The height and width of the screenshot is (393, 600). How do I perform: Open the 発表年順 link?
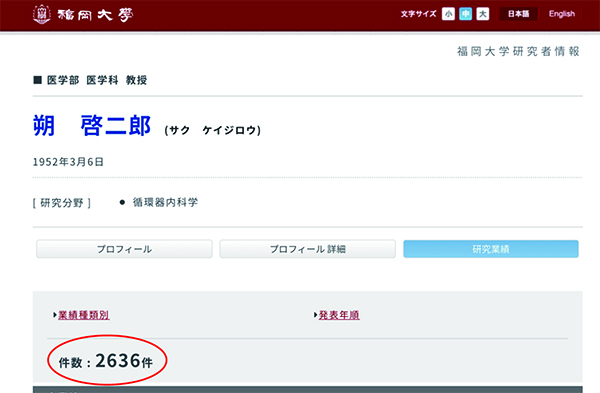pos(339,315)
